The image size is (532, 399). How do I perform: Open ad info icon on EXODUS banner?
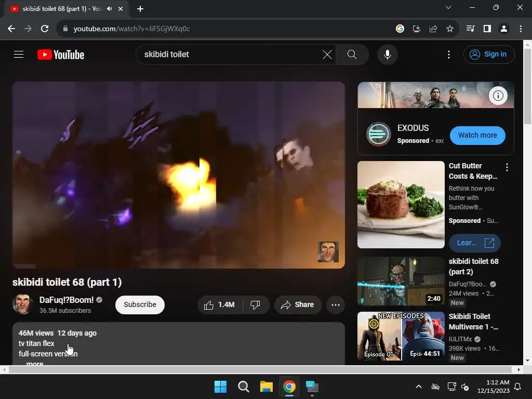click(x=498, y=96)
